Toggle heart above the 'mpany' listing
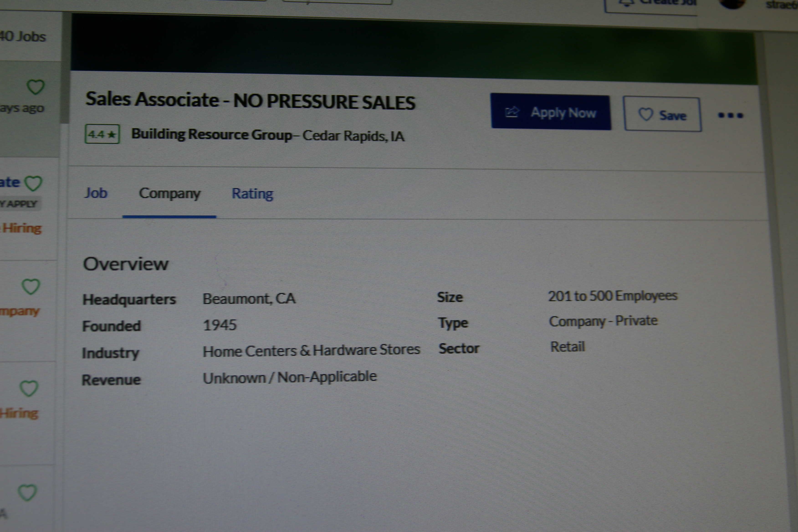This screenshot has height=532, width=798. point(31,287)
